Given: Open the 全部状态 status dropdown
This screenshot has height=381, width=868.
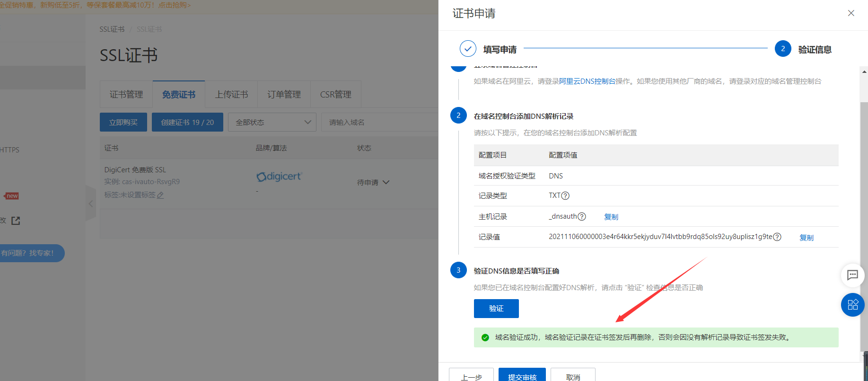Looking at the screenshot, I should point(272,122).
